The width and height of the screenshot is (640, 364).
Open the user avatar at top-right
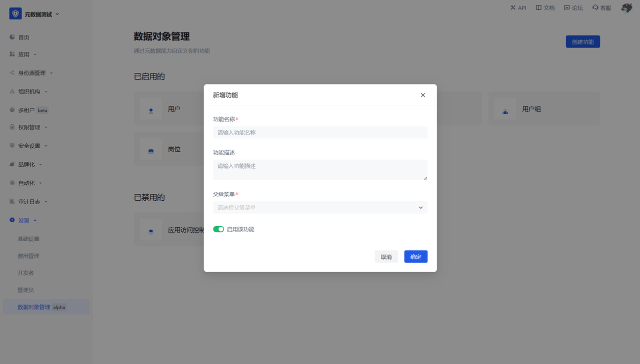(x=626, y=8)
